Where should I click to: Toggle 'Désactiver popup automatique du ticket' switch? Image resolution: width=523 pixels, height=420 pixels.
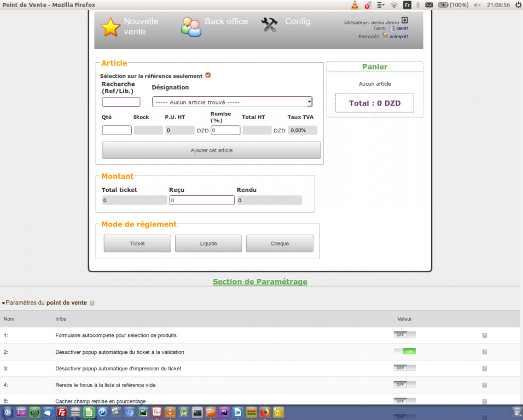(405, 351)
